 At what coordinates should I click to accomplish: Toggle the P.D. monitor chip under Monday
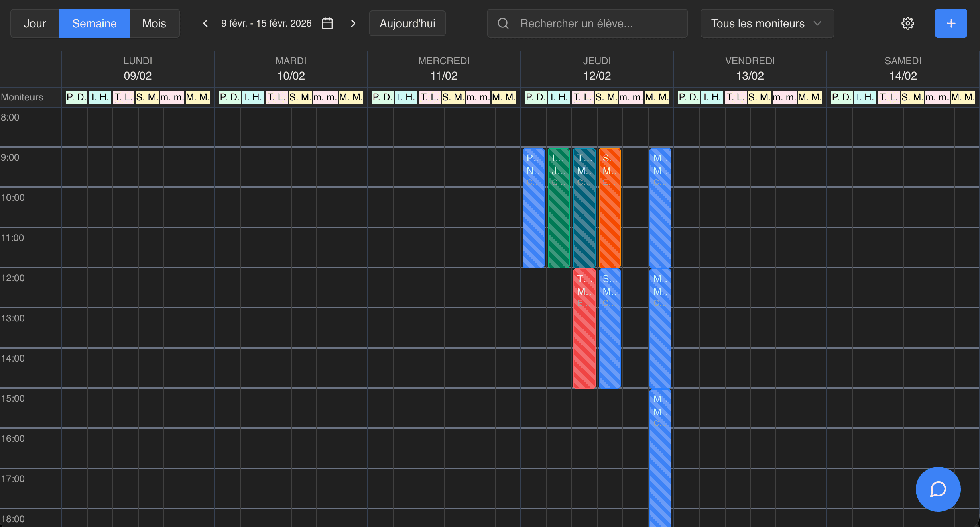click(77, 97)
